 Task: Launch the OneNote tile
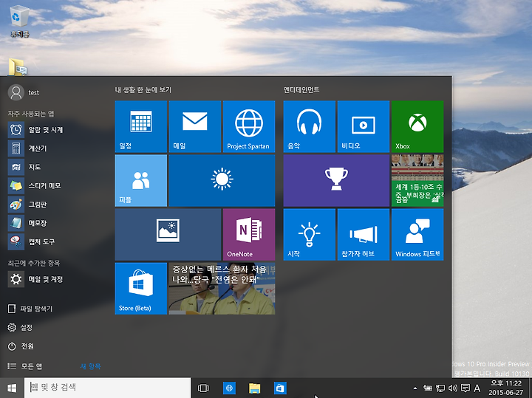point(249,234)
